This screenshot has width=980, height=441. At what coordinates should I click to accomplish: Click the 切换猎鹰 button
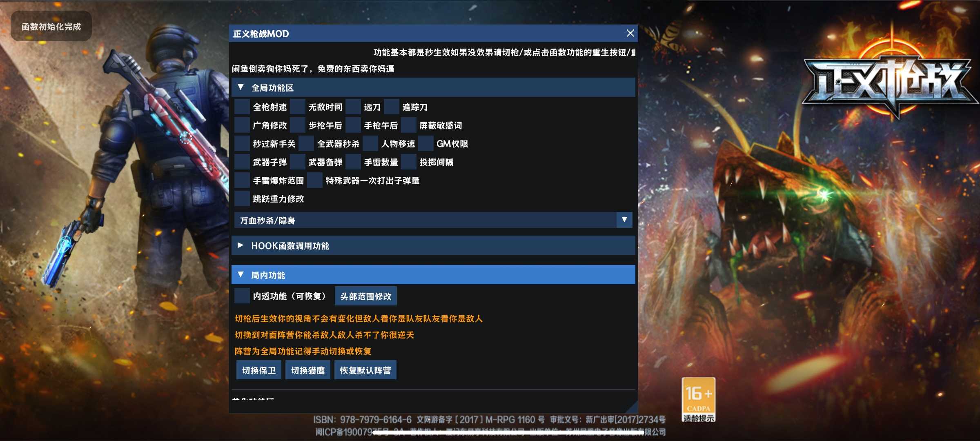pyautogui.click(x=308, y=370)
